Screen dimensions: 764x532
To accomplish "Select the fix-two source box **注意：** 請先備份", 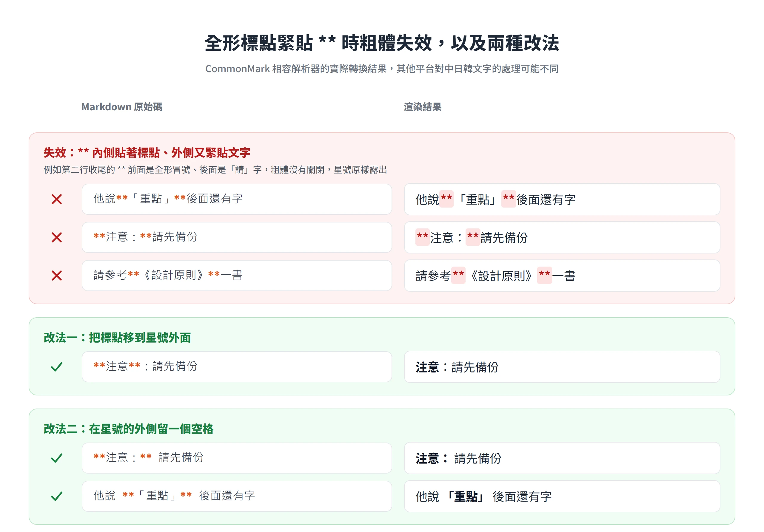I will [x=237, y=458].
